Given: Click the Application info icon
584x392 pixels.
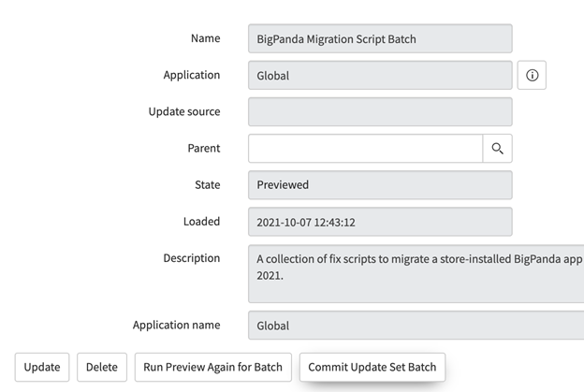Looking at the screenshot, I should click(532, 76).
